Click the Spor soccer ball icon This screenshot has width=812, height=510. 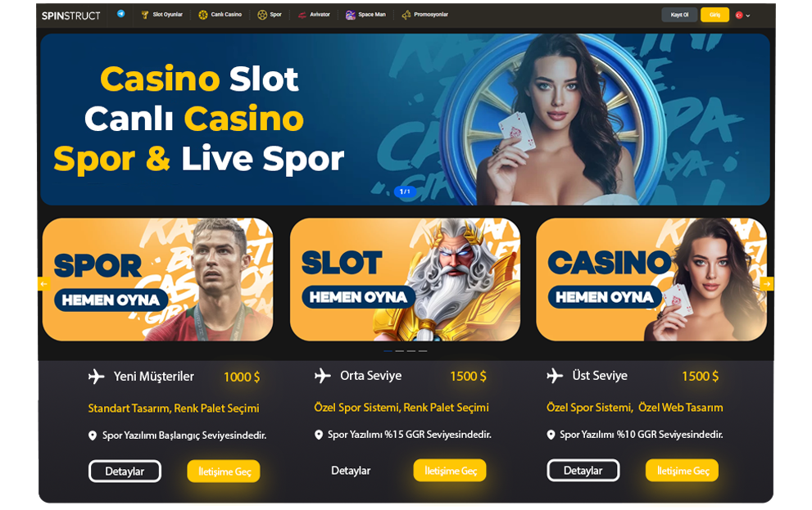click(262, 15)
